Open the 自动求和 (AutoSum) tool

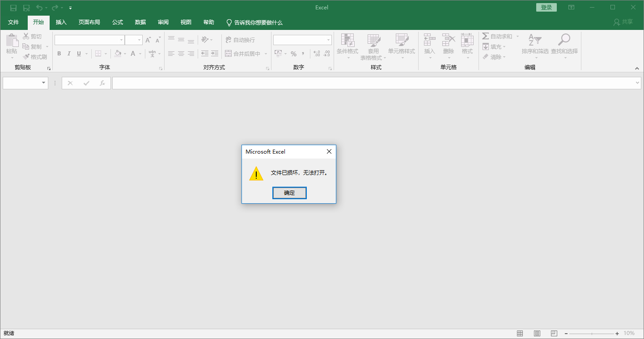coord(496,36)
